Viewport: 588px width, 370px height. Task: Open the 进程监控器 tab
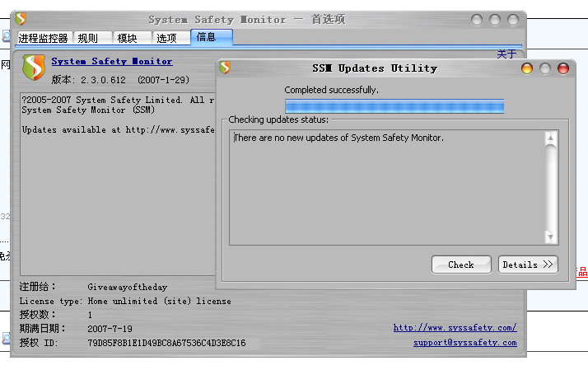pyautogui.click(x=43, y=38)
